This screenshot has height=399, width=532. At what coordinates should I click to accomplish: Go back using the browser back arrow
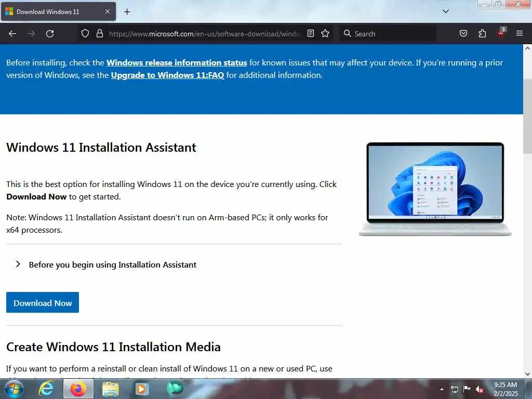(x=12, y=34)
